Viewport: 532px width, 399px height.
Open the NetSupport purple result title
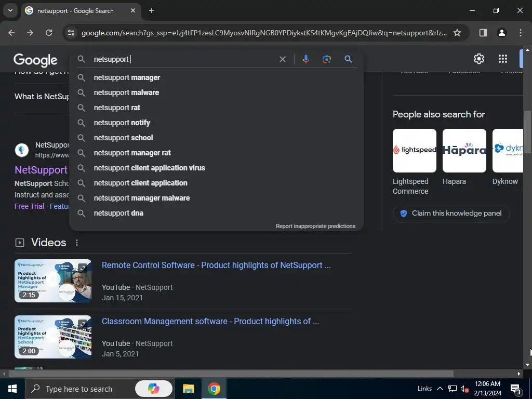[x=41, y=170]
